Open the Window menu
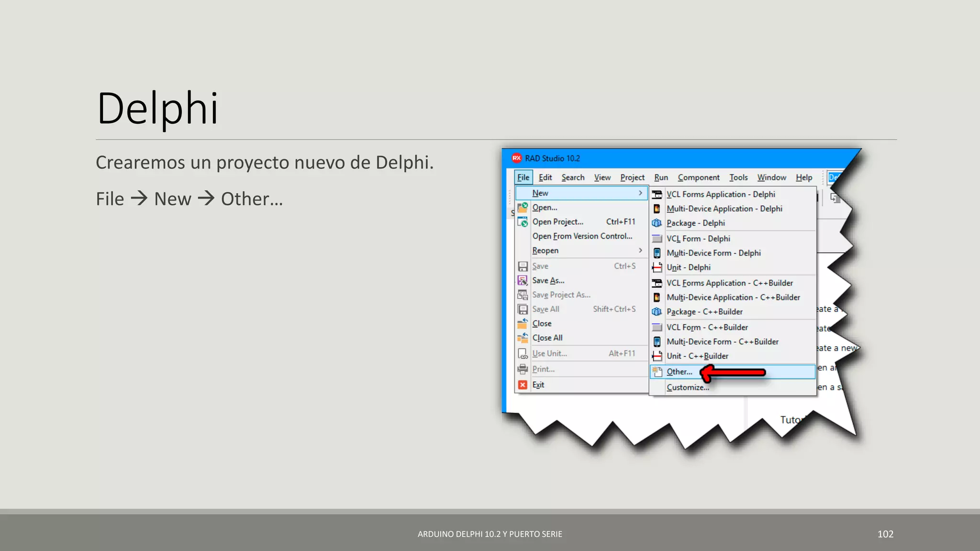Screen dimensions: 980x551 point(771,177)
